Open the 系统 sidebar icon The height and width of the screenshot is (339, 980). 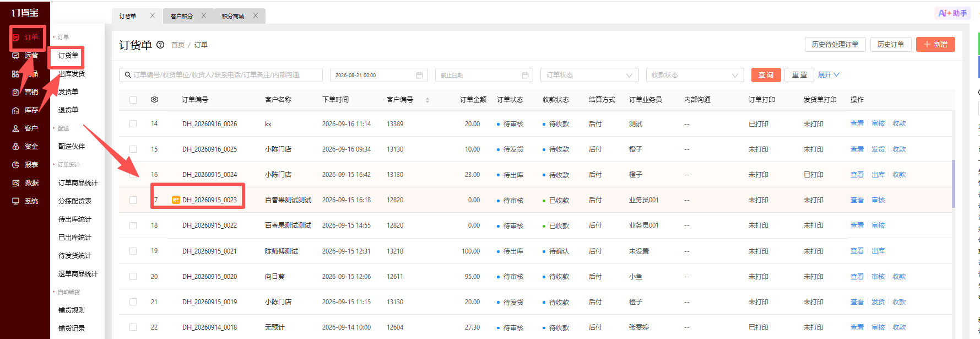tap(16, 201)
